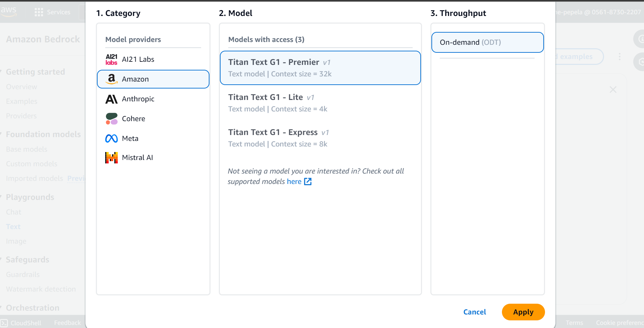644x328 pixels.
Task: Open the AWS Services grid icon
Action: 39,12
